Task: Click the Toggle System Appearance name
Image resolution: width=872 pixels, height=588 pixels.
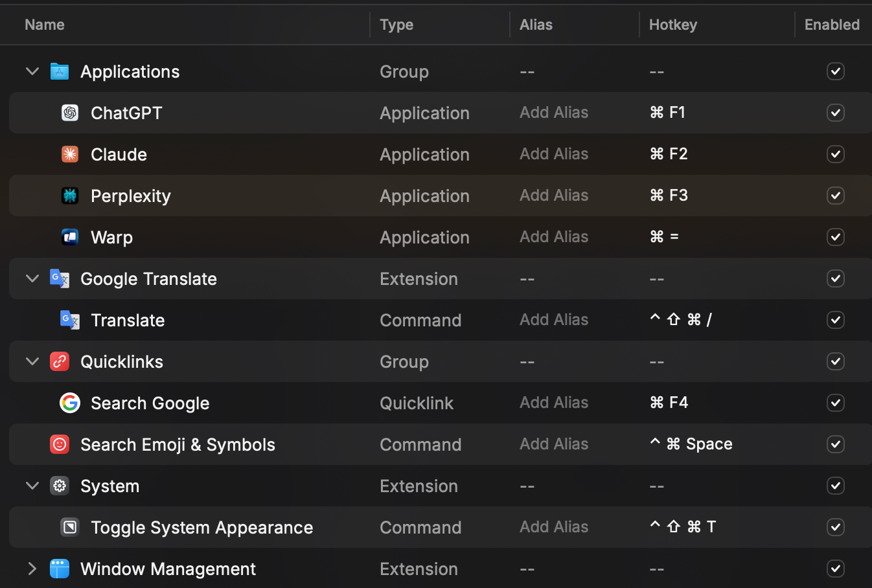Action: pos(201,527)
